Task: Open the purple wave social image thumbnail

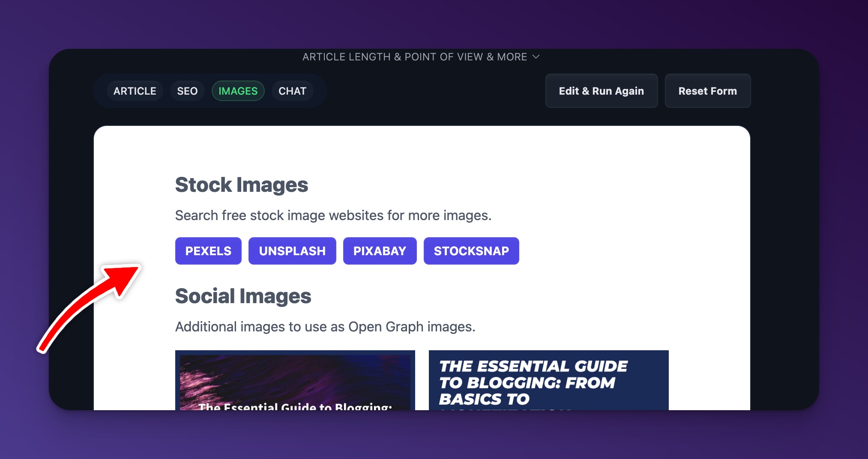Action: 295,377
